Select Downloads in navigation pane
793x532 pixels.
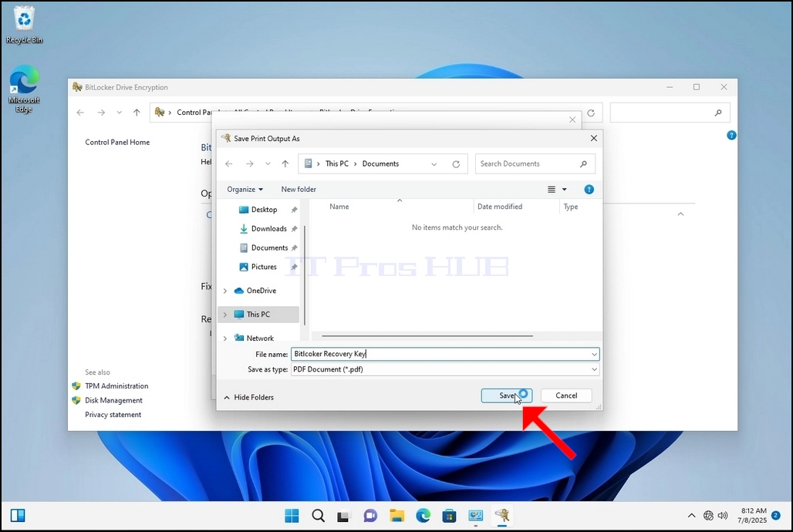click(268, 228)
